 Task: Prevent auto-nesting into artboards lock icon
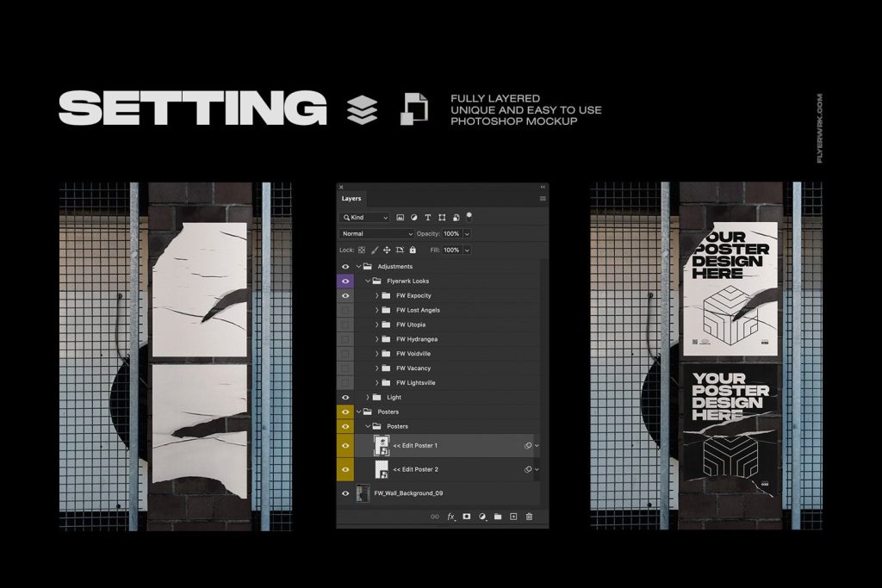coord(400,251)
